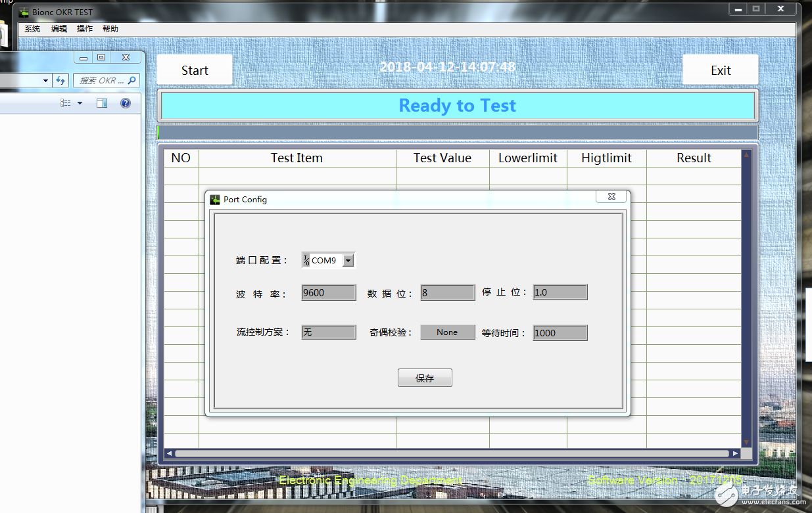Click the 流控制方案 field showing 无

click(x=329, y=332)
